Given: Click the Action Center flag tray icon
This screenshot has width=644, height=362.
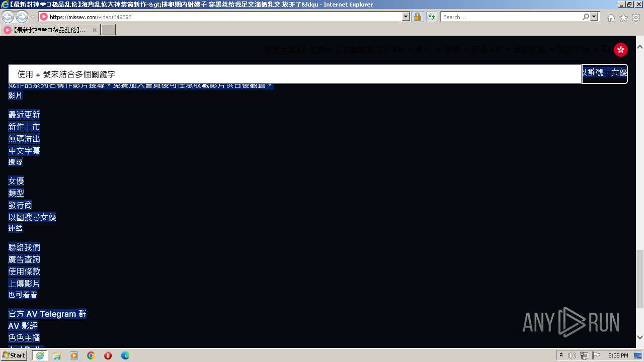Looking at the screenshot, I should [x=595, y=355].
